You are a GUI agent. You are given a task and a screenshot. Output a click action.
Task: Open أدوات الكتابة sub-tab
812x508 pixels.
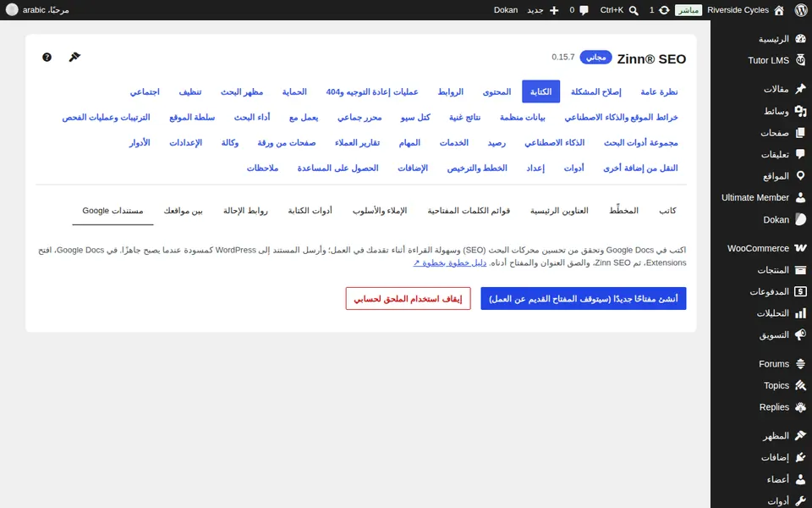(310, 211)
